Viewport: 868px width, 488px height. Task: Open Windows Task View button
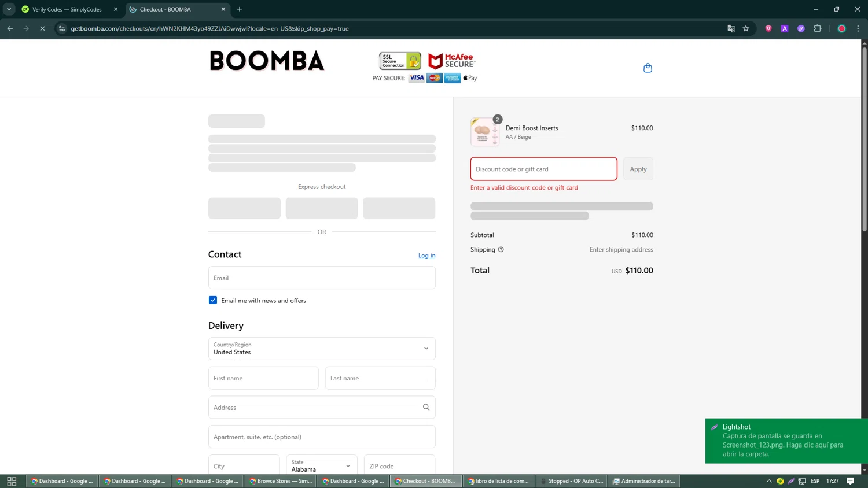click(x=12, y=481)
